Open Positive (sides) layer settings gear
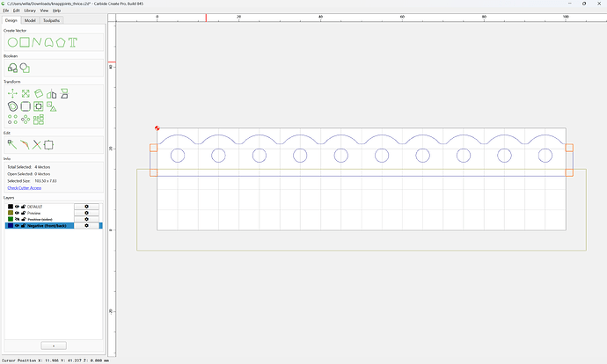 (86, 219)
